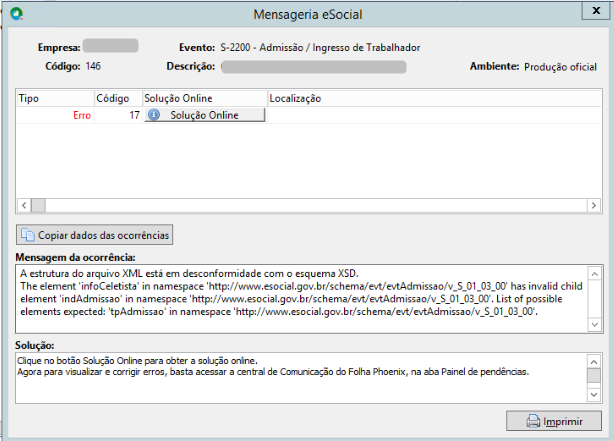Click the eSocial app icon in title bar
This screenshot has height=441, width=614.
[x=16, y=14]
